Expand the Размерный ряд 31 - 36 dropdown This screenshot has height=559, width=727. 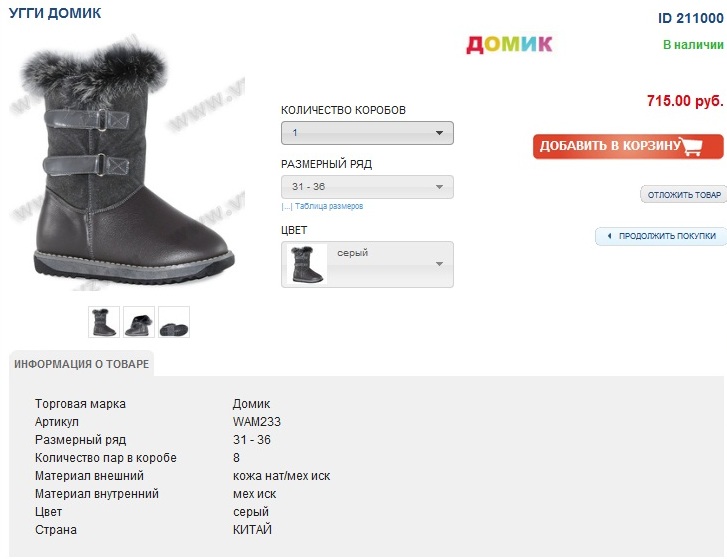point(367,187)
